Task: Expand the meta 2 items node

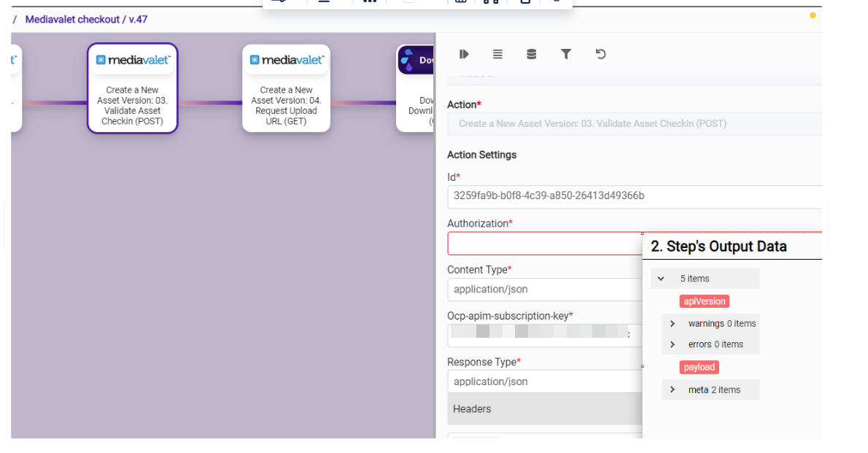Action: [x=673, y=390]
